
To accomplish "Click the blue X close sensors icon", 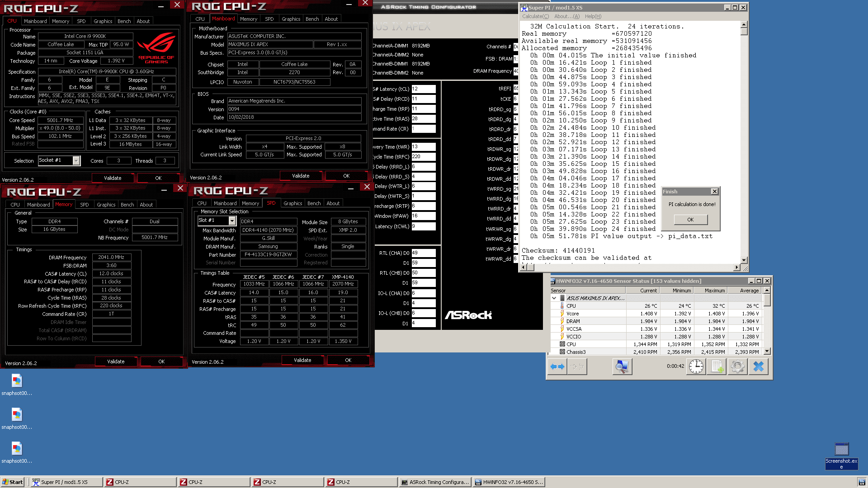I will [758, 366].
